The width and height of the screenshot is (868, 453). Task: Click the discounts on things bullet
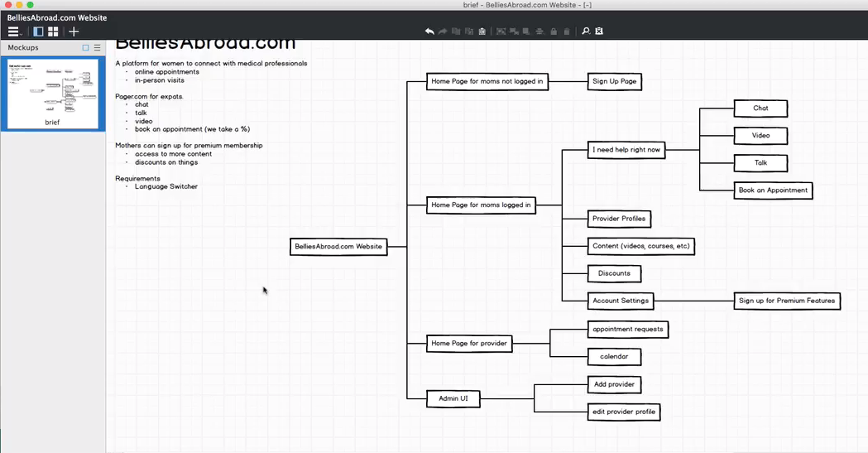[166, 162]
